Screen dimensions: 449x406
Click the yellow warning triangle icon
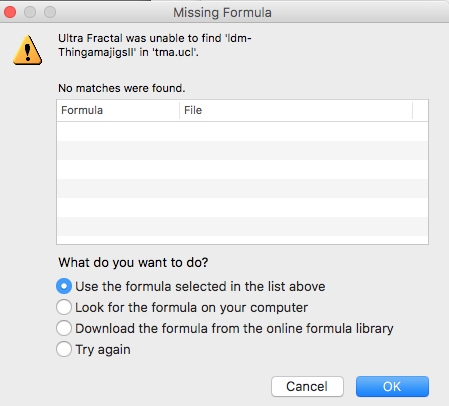point(28,50)
